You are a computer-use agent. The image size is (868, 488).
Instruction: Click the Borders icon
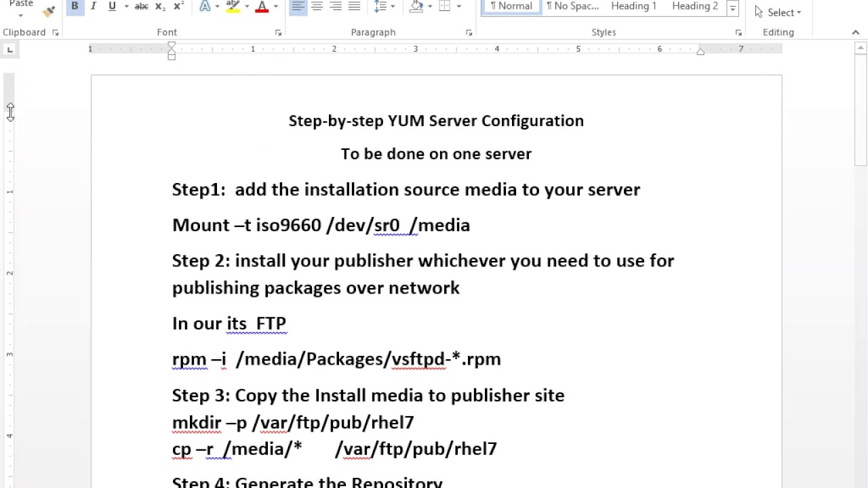[445, 7]
